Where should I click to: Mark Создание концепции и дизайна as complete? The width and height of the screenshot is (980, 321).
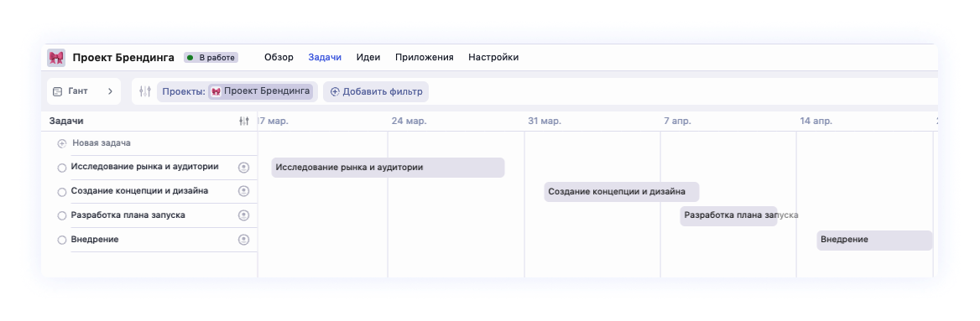61,192
